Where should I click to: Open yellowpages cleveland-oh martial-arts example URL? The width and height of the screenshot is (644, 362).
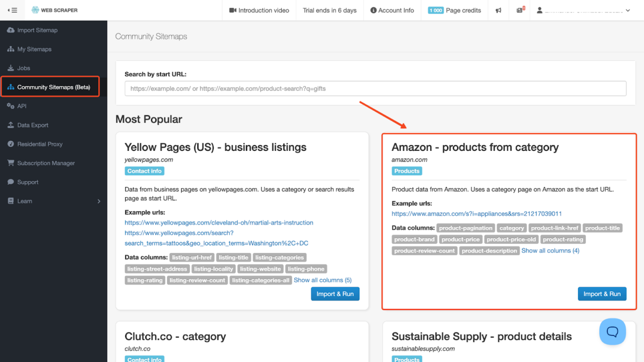(219, 223)
